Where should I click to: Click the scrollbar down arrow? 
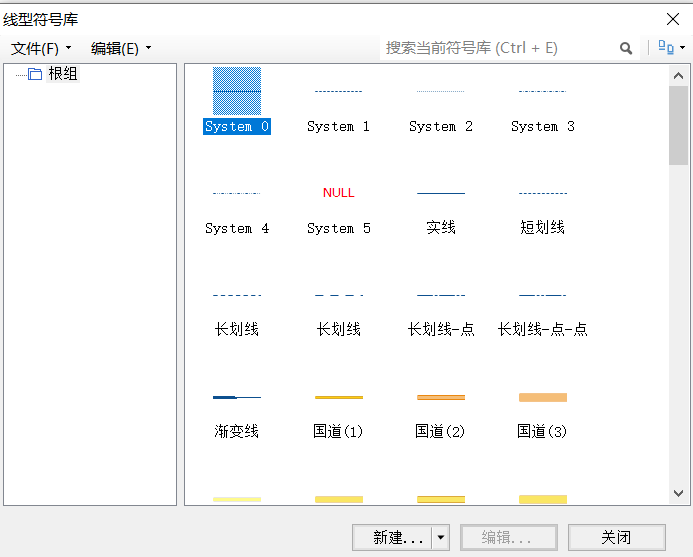[678, 493]
